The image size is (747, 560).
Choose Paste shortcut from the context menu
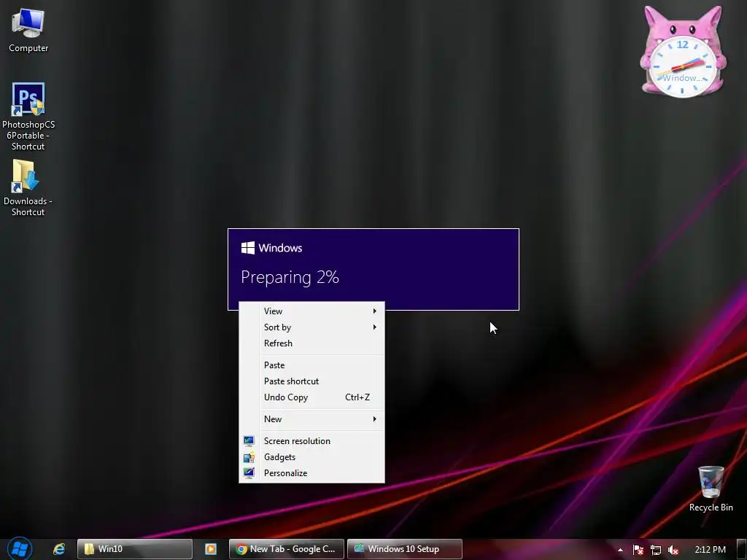(312, 381)
